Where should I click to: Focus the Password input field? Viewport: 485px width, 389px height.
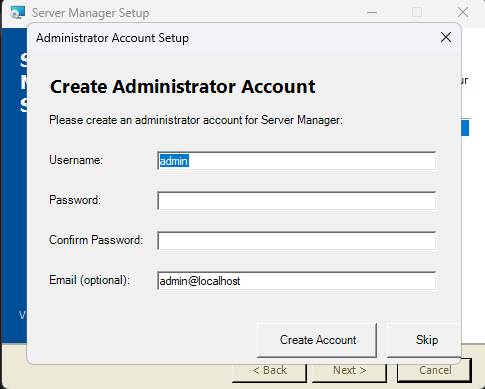[296, 201]
